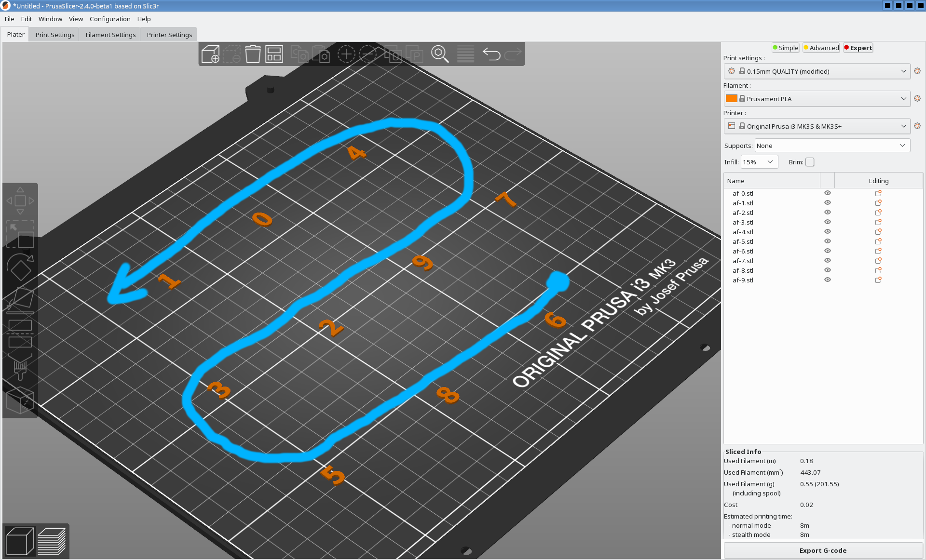Select Simple mode

click(785, 48)
